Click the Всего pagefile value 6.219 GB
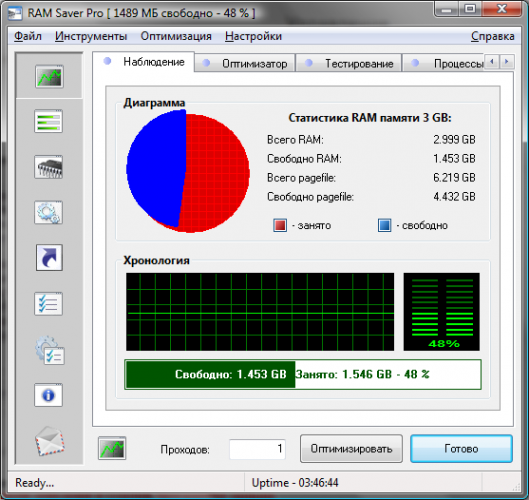The width and height of the screenshot is (529, 500). click(454, 177)
